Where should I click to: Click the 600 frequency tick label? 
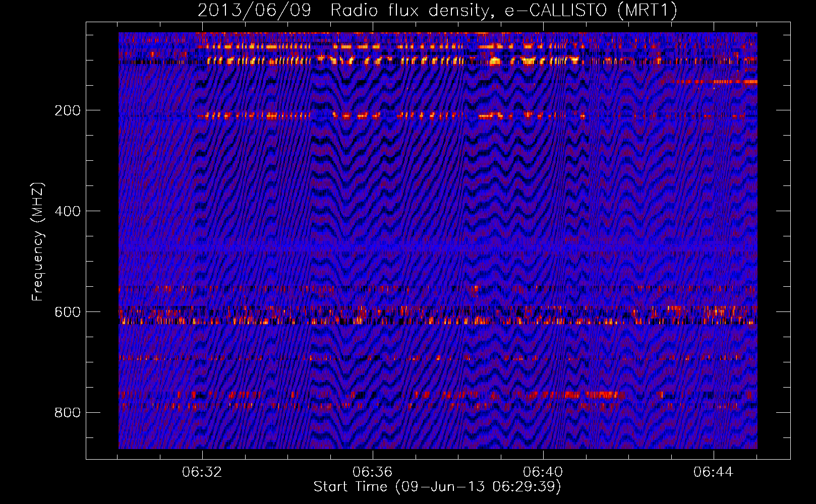[x=67, y=312]
